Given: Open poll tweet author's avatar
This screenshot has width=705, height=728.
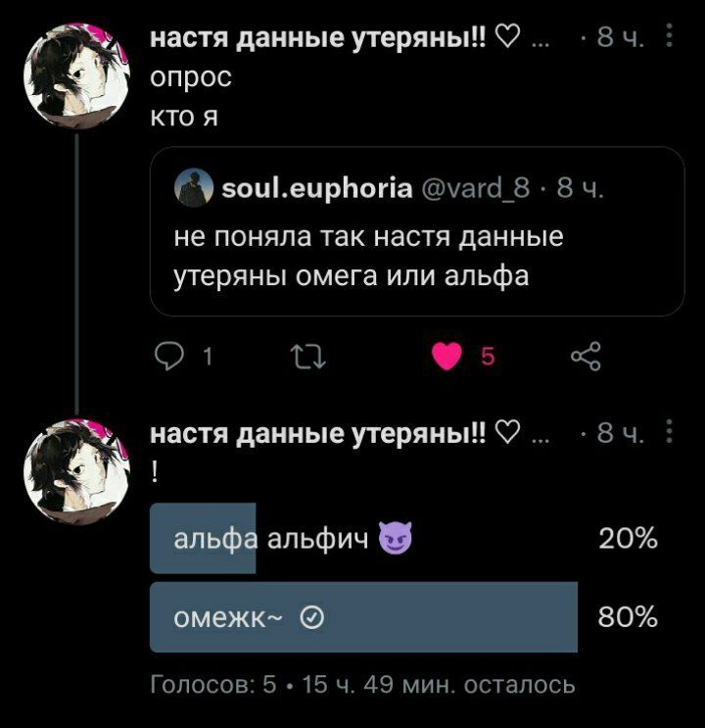Looking at the screenshot, I should tap(76, 472).
